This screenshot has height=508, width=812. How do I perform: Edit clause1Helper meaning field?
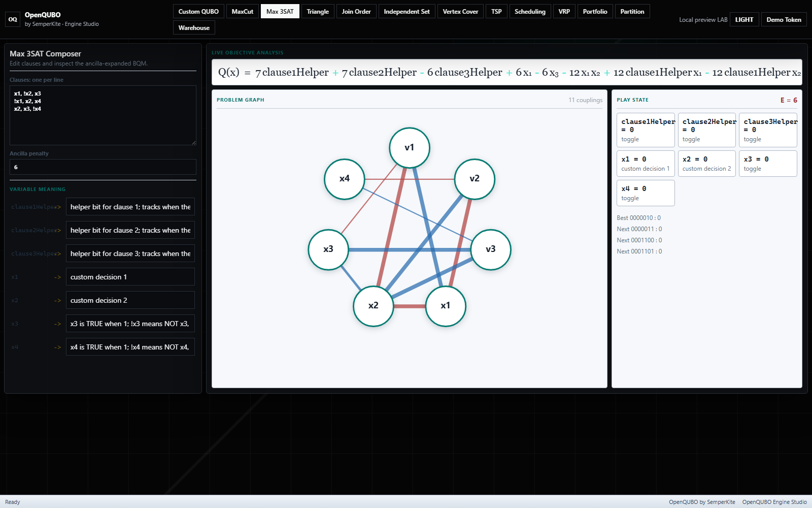coord(130,207)
